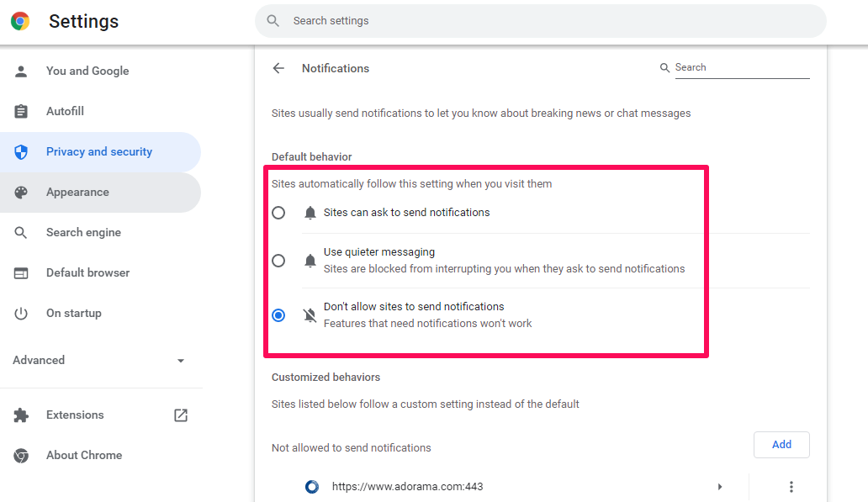Go to Search engine settings
This screenshot has width=868, height=502.
click(83, 232)
